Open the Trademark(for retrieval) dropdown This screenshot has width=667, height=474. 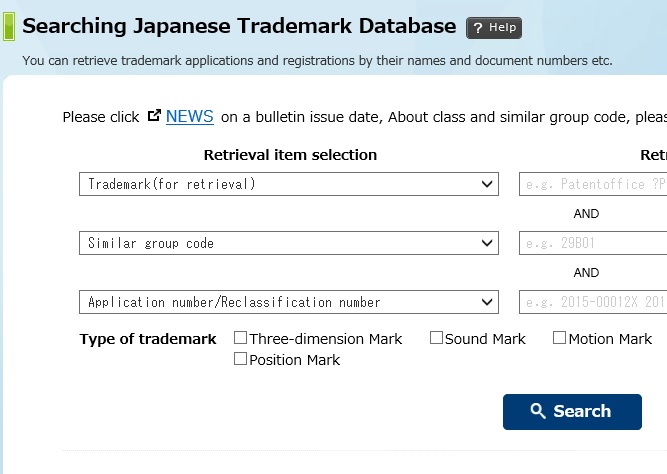point(289,184)
